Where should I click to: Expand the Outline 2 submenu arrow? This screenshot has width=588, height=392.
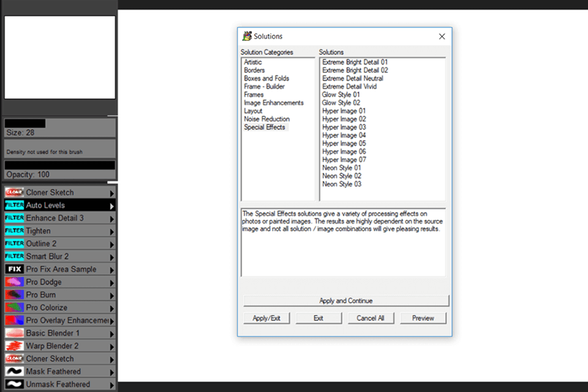[111, 244]
